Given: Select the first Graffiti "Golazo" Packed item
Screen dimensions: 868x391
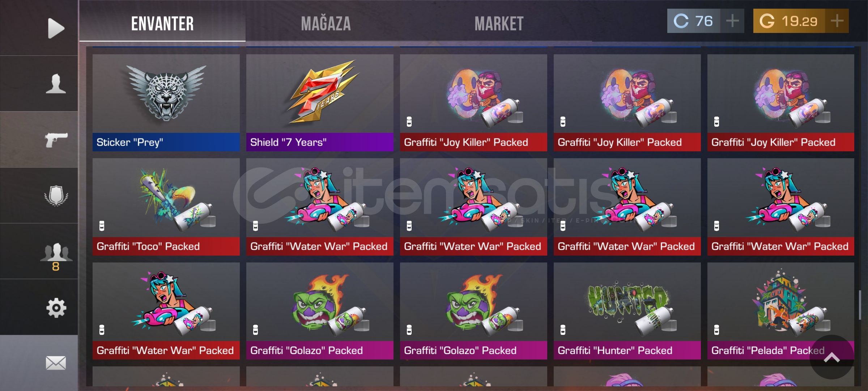Looking at the screenshot, I should click(320, 311).
